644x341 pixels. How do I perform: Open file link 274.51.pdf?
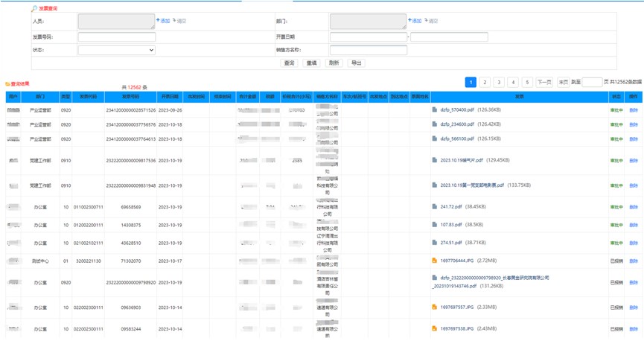point(451,243)
